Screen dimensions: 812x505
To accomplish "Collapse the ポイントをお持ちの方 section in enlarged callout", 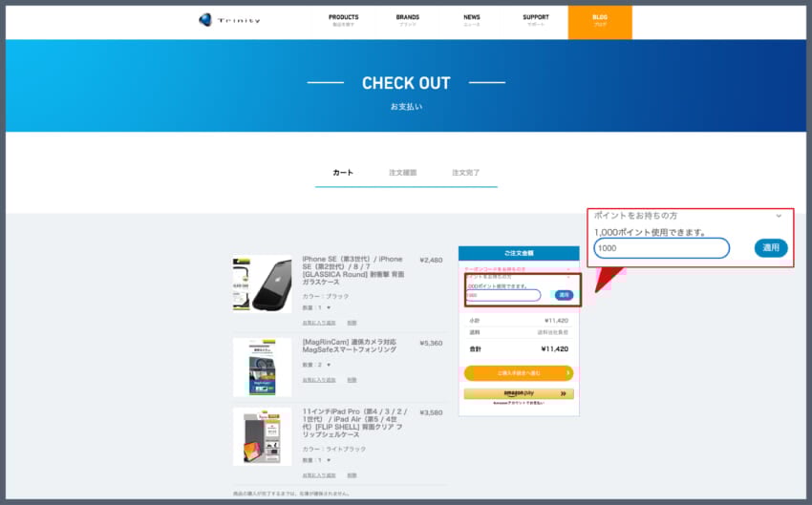I will (779, 216).
